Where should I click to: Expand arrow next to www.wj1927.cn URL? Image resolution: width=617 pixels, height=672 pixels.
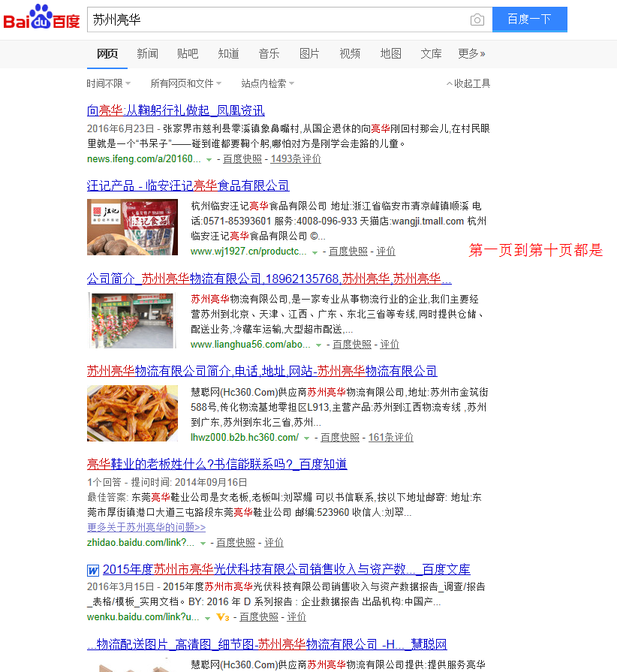(x=315, y=252)
